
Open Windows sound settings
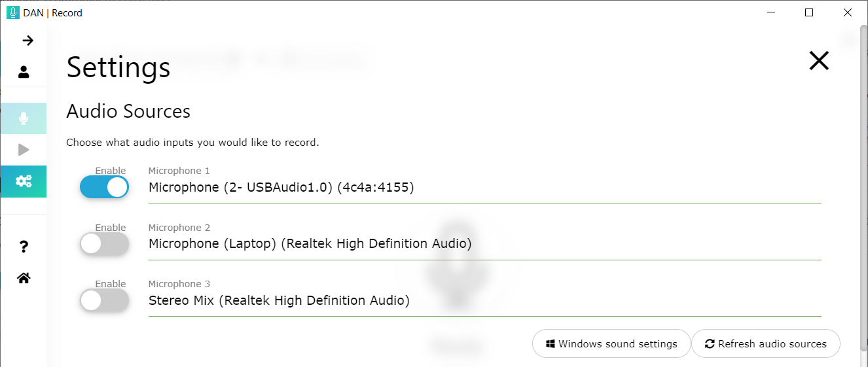click(611, 343)
